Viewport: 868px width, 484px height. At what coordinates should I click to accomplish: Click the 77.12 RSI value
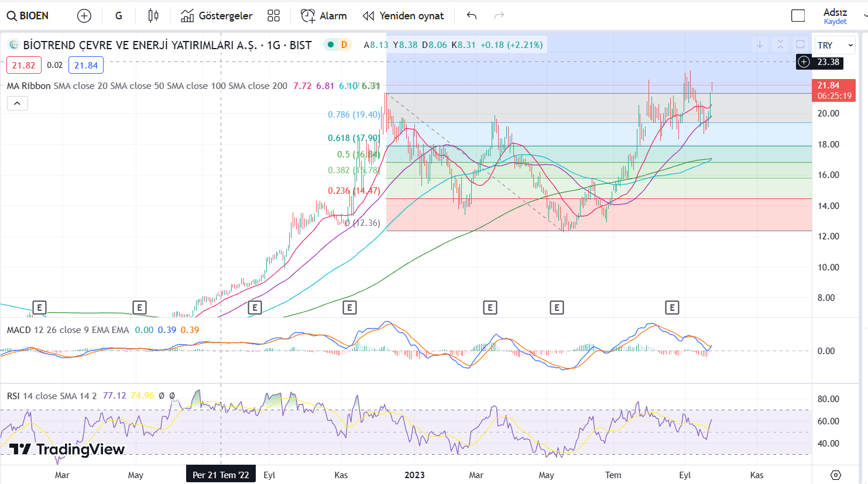click(114, 396)
